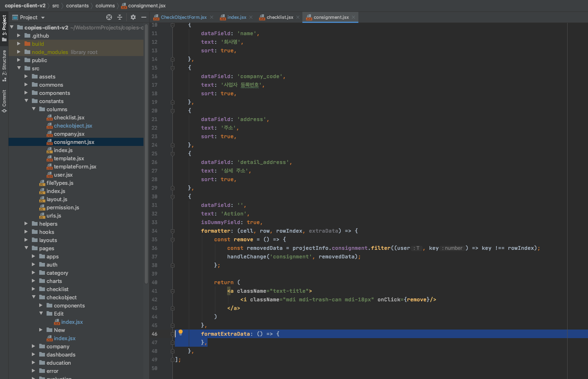
Task: Select template.jsx file
Action: 69,158
